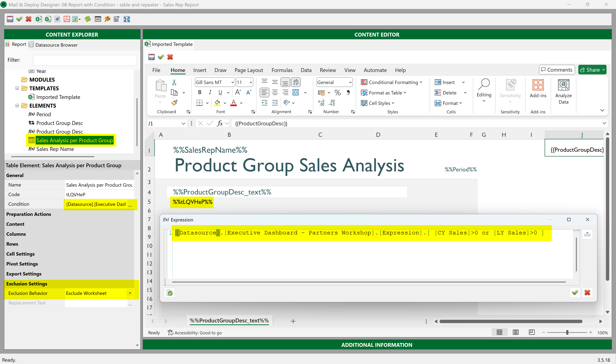Adjust the zoom slider in status bar
The width and height of the screenshot is (616, 364).
click(567, 332)
